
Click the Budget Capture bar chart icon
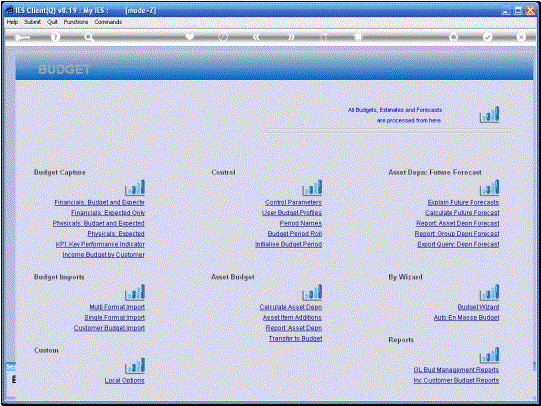pos(135,187)
